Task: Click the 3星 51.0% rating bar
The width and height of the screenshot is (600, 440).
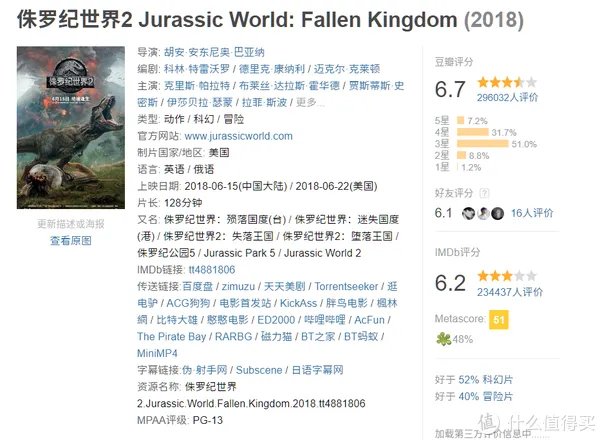Action: tap(483, 144)
